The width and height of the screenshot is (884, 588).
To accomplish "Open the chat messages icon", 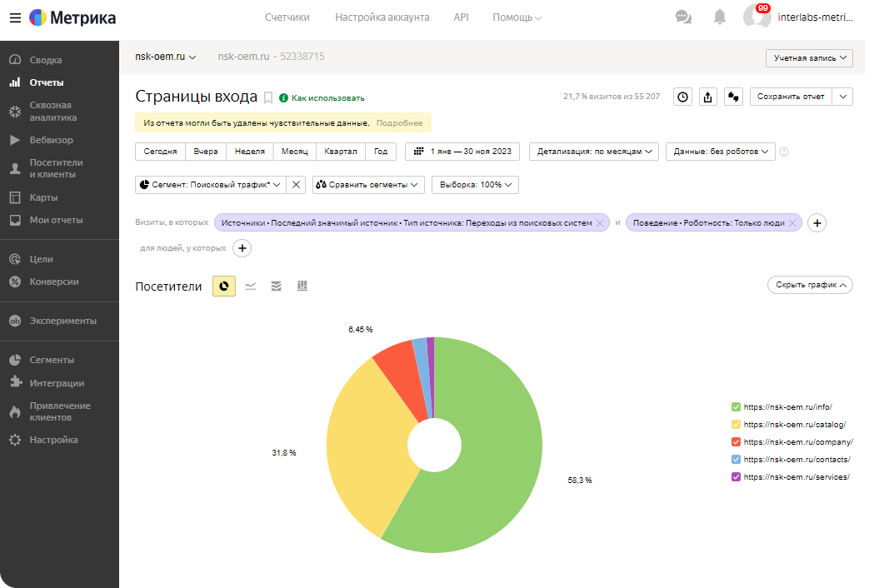I will click(x=683, y=17).
